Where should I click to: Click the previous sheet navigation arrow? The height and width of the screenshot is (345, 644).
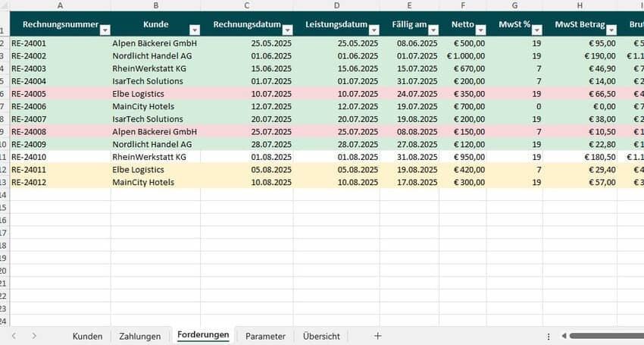point(13,336)
